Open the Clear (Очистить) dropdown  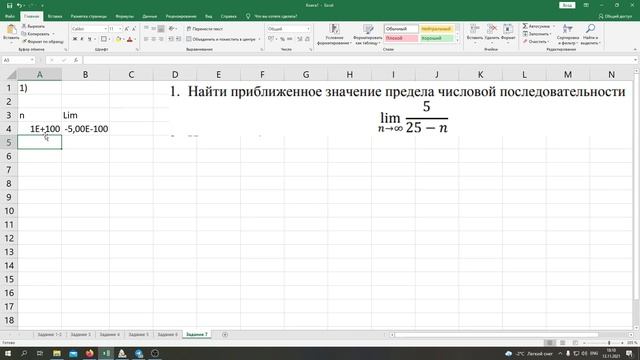(536, 42)
